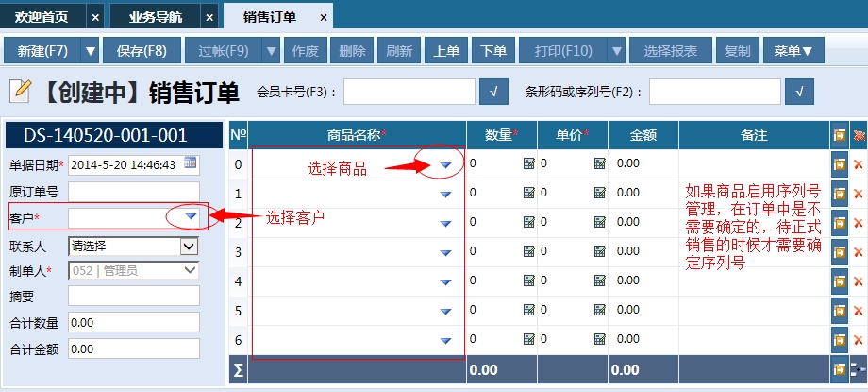This screenshot has height=392, width=868.
Task: Delete row 2 with red X
Action: pos(859,223)
